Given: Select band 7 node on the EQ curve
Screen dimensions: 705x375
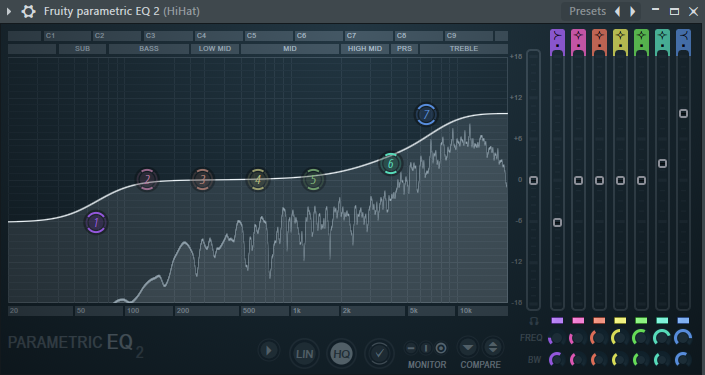Looking at the screenshot, I should click(x=426, y=115).
